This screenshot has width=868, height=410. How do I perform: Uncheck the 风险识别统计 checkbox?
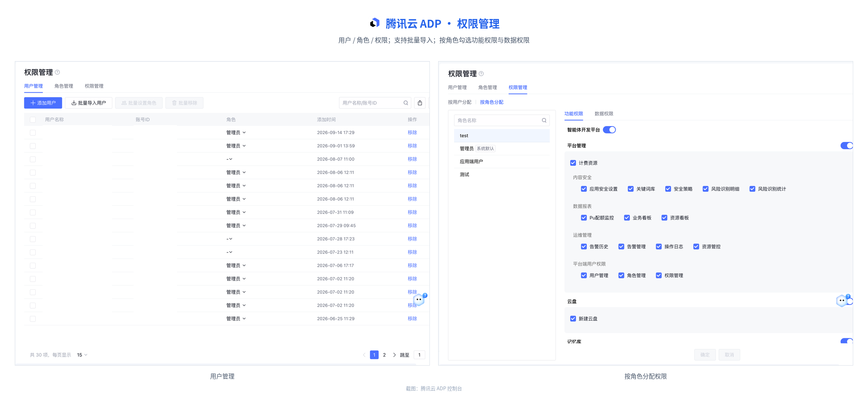click(752, 189)
